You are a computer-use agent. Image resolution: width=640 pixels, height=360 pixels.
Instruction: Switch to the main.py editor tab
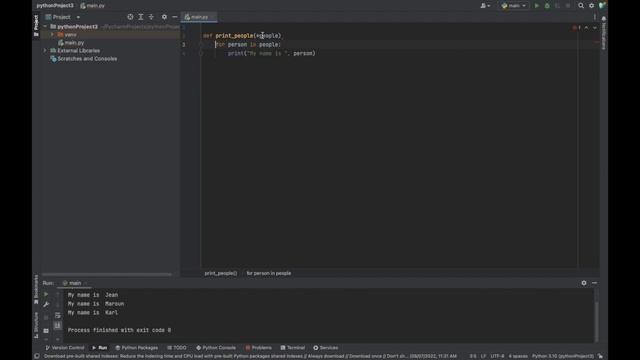pyautogui.click(x=199, y=17)
